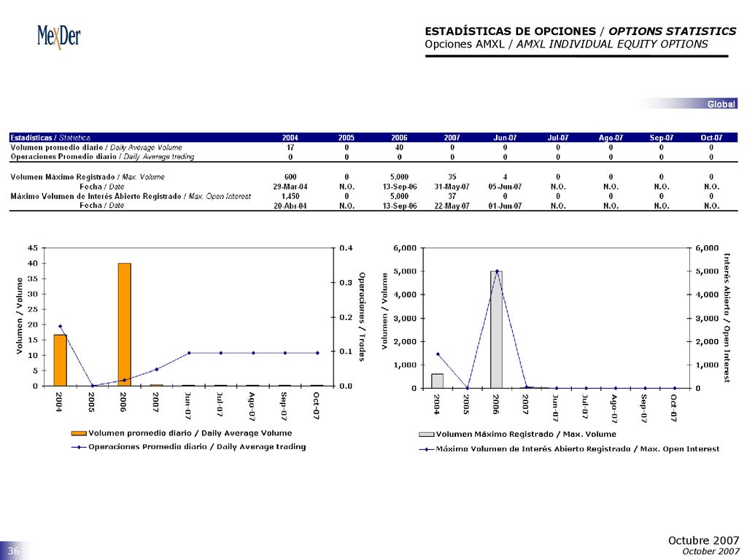This screenshot has width=747, height=560.
Task: Select the Jul-07 column header
Action: (x=558, y=138)
